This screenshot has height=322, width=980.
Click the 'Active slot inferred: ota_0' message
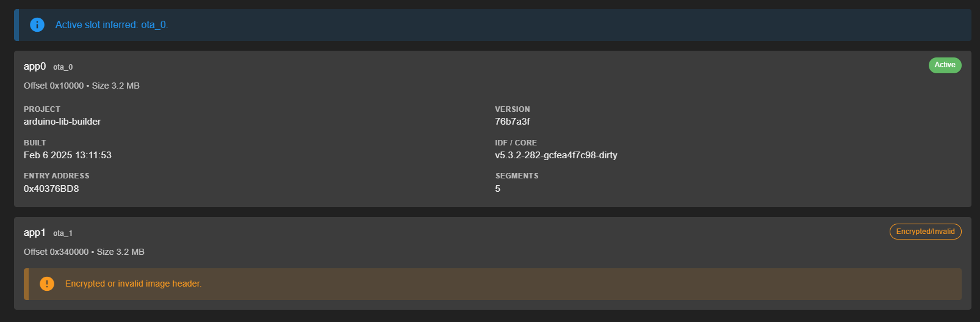(x=112, y=25)
